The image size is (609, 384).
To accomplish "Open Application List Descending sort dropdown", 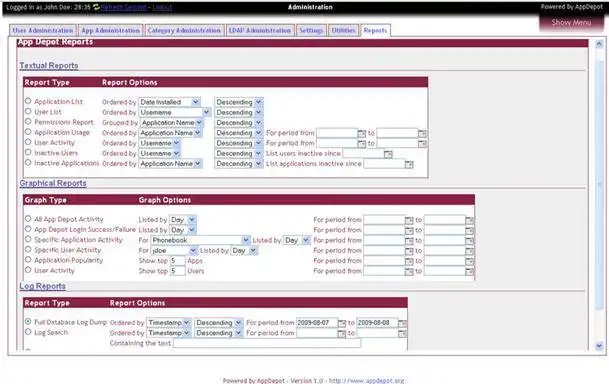I will [x=238, y=102].
